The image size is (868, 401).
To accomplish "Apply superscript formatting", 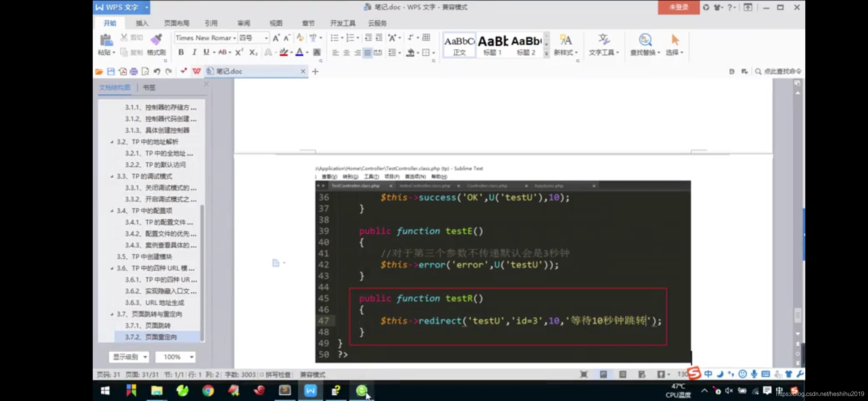I will [239, 52].
